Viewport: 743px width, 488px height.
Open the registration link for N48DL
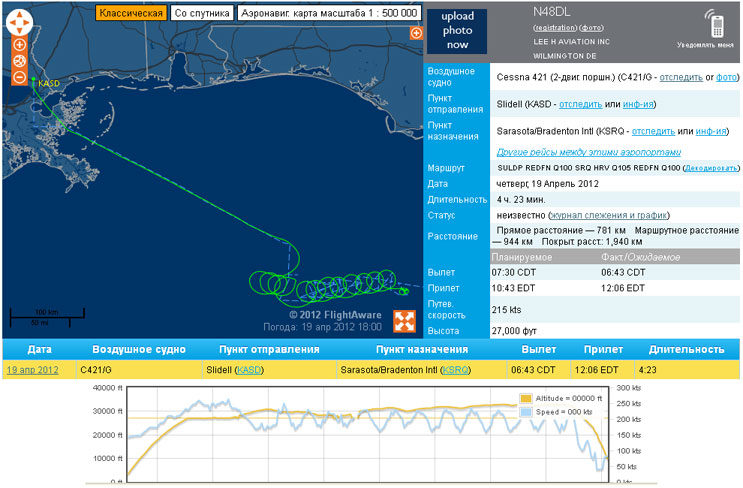[x=555, y=28]
